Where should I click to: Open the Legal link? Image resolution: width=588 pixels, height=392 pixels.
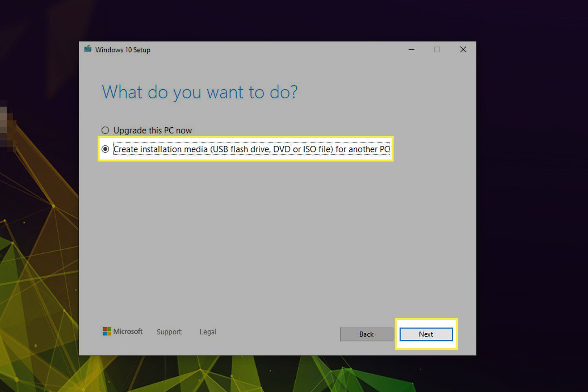pos(208,332)
